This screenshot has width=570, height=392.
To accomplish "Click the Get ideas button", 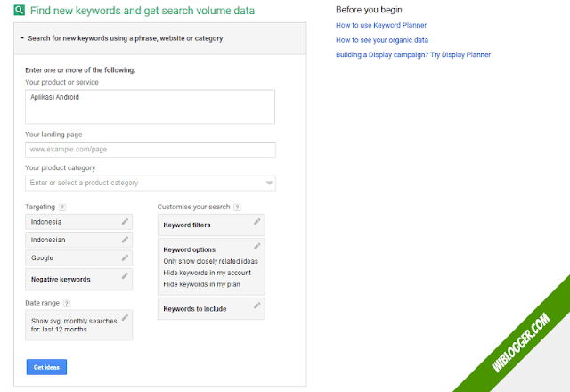I will 46,367.
